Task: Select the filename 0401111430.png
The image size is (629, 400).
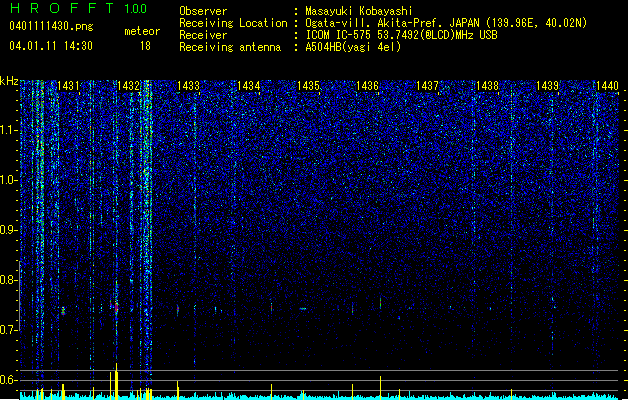Action: coord(51,27)
